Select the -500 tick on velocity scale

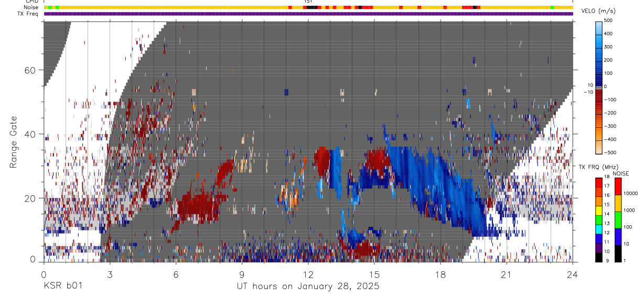[x=611, y=152]
